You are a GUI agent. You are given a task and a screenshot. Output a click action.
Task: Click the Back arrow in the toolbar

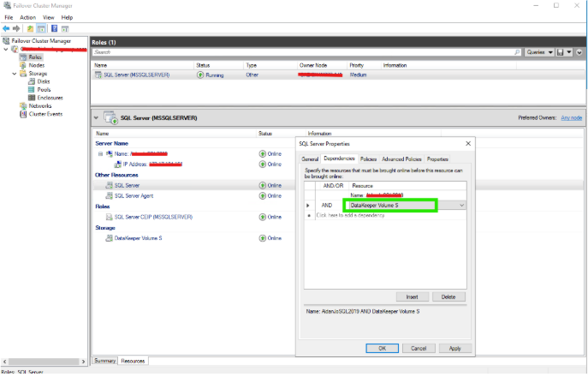(6, 28)
